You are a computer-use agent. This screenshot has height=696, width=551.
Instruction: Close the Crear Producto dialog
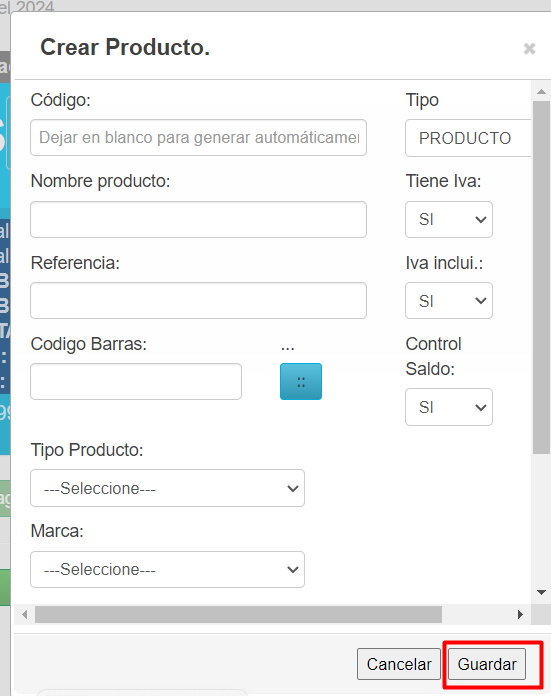tap(529, 48)
